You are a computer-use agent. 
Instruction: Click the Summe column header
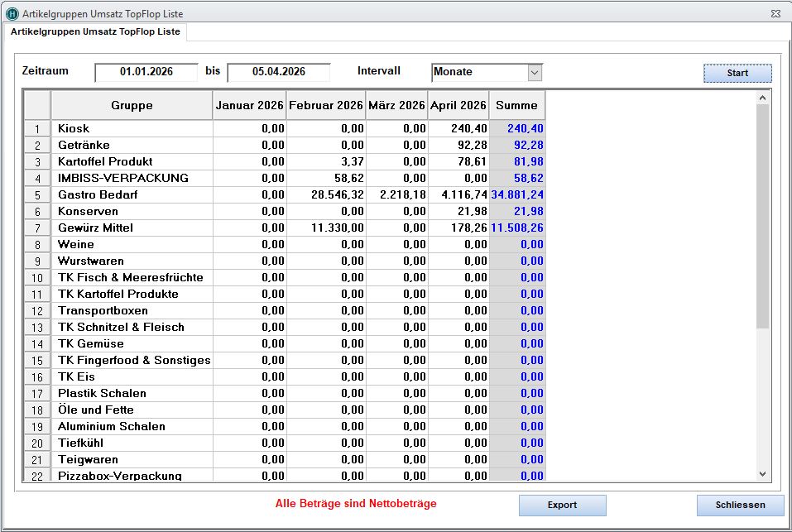[x=516, y=105]
